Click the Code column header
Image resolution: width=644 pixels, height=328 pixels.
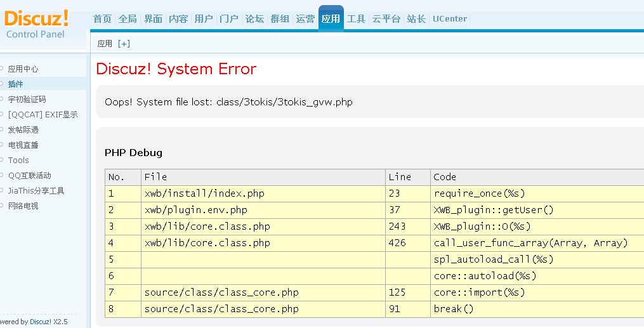(x=537, y=177)
